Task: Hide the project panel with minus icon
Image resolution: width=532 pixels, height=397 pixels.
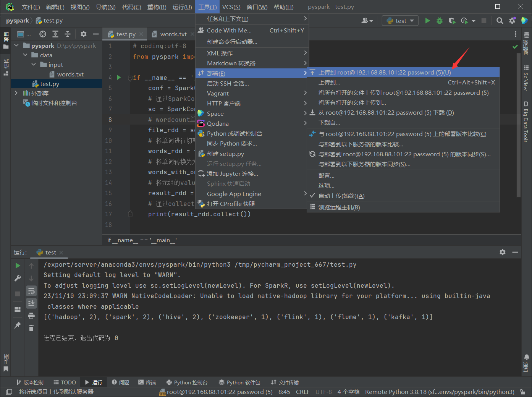Action: pyautogui.click(x=95, y=34)
